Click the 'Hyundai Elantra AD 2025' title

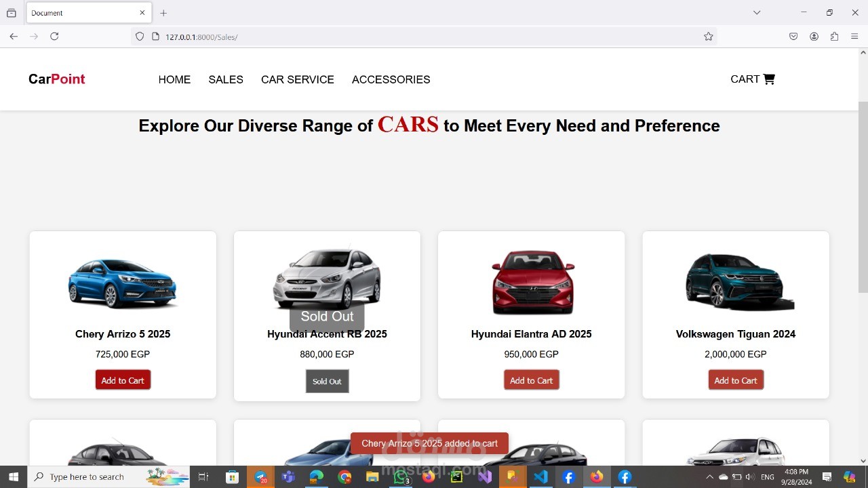531,334
